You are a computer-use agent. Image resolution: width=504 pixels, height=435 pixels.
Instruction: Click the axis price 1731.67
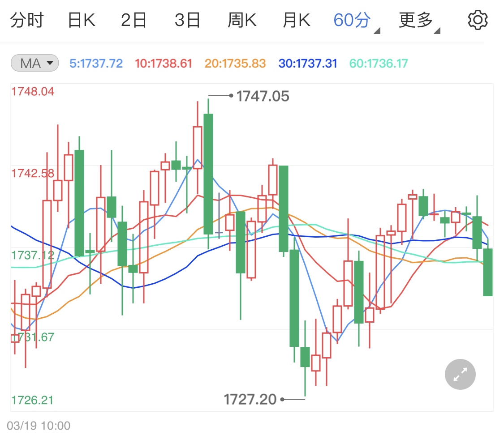[x=32, y=337]
